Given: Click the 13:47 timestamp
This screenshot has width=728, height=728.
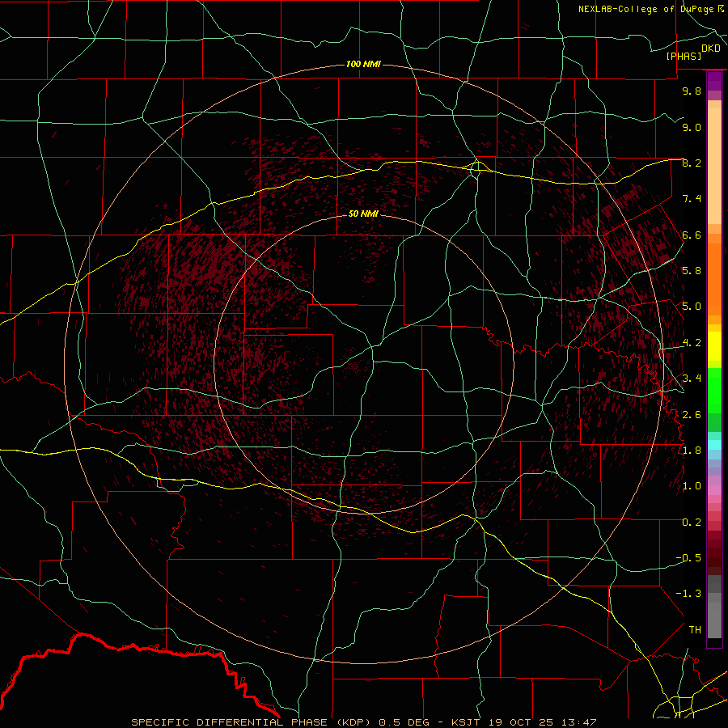Looking at the screenshot, I should [x=578, y=722].
